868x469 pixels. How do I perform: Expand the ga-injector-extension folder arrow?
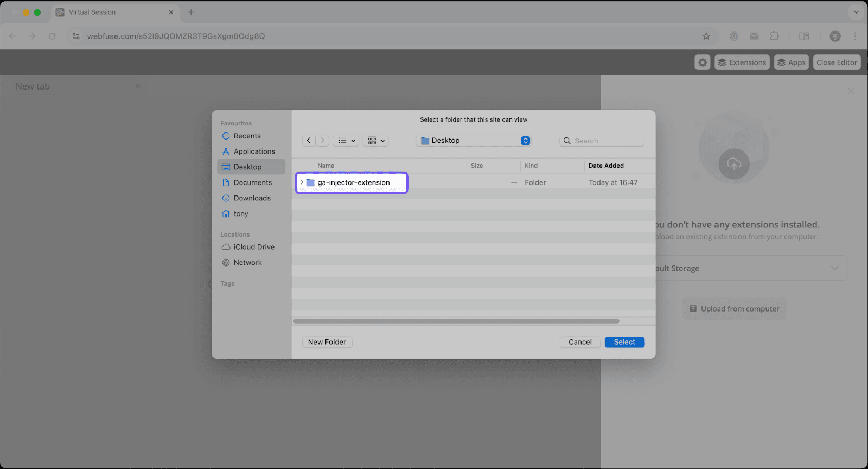coord(302,182)
